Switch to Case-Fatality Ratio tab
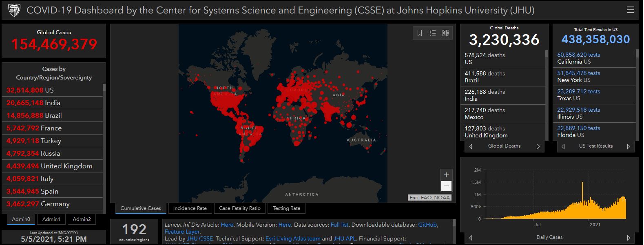This screenshot has height=245, width=644. [239, 208]
